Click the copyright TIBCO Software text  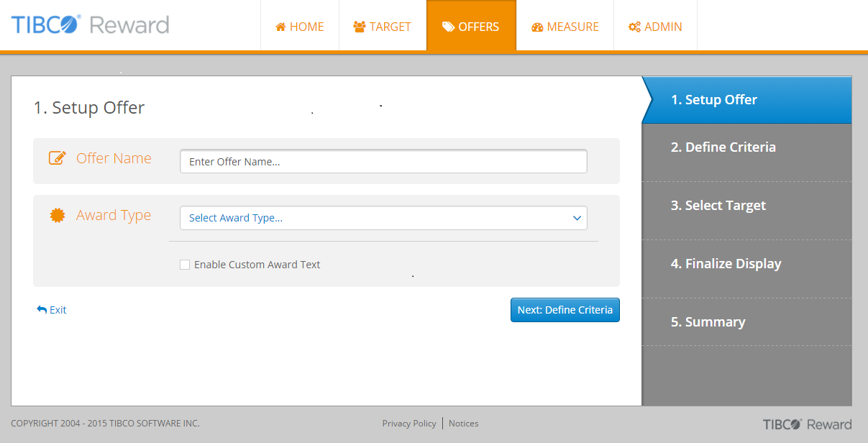(x=105, y=424)
